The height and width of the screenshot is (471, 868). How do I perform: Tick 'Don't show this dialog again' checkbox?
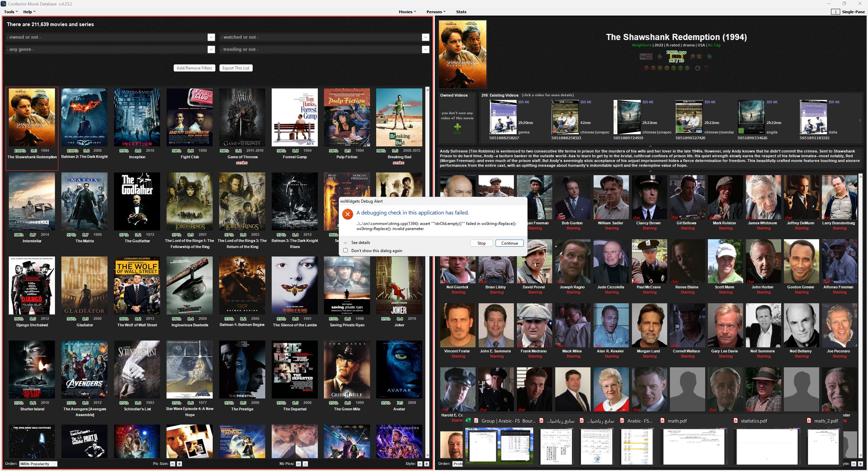pyautogui.click(x=346, y=250)
